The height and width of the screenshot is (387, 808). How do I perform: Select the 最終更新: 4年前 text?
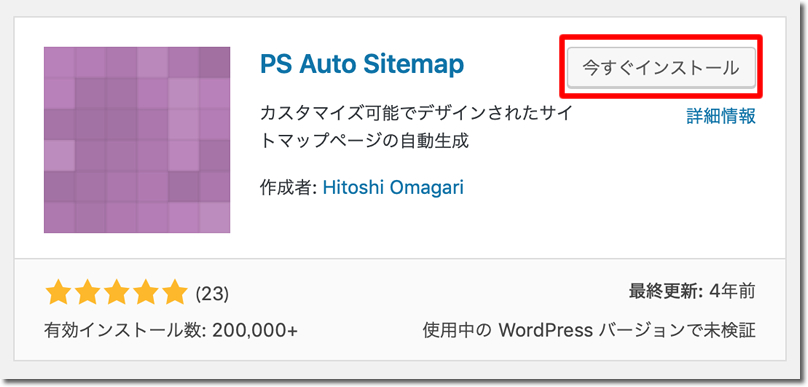pyautogui.click(x=692, y=292)
